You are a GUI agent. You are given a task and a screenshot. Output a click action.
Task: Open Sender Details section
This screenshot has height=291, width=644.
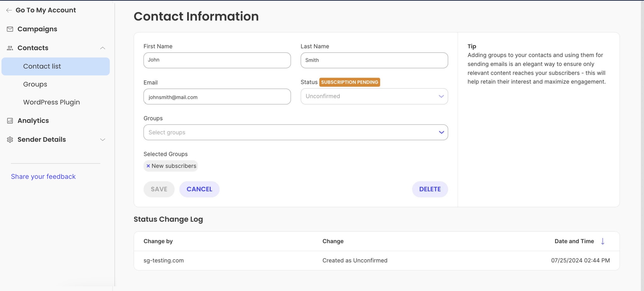42,140
